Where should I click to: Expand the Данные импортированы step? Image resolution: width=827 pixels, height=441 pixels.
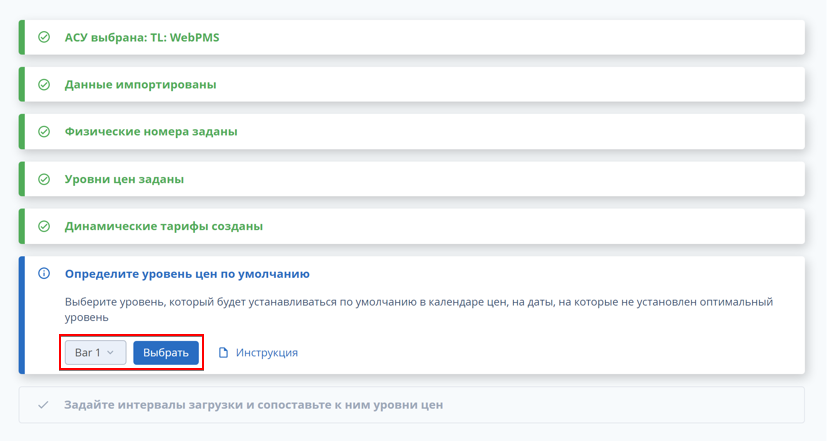point(412,84)
